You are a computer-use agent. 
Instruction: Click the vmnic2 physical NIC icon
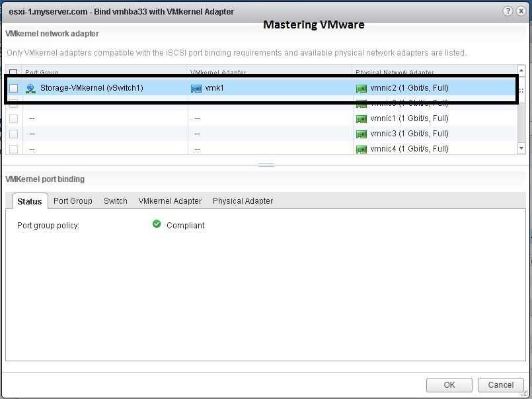[361, 89]
